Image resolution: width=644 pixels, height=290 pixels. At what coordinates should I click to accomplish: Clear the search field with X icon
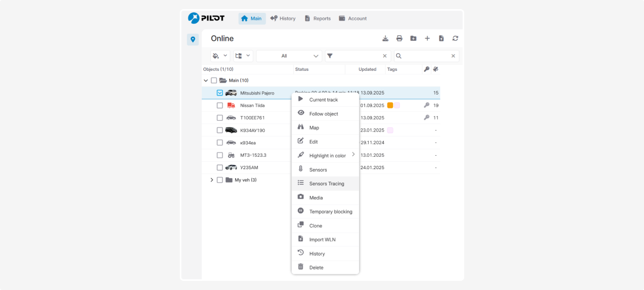click(453, 56)
